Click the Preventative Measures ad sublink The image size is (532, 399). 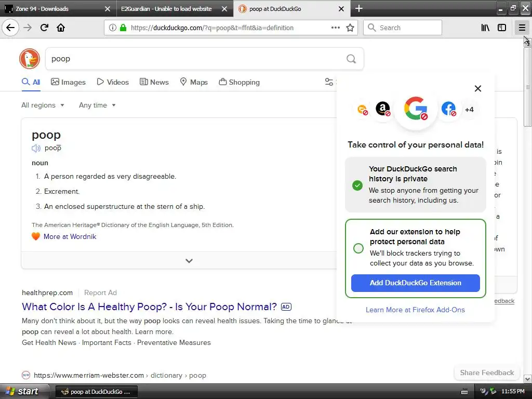tap(174, 343)
